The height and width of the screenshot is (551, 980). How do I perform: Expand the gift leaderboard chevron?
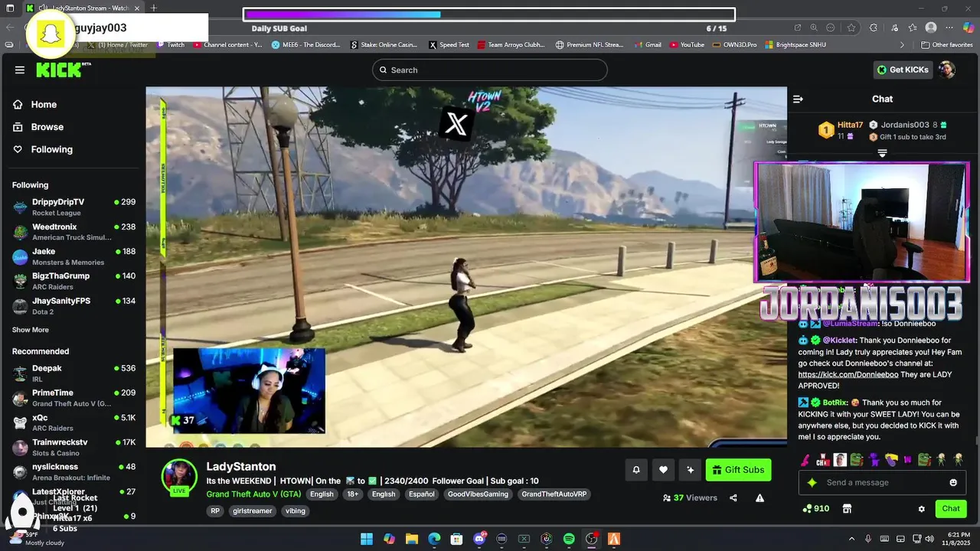click(882, 154)
